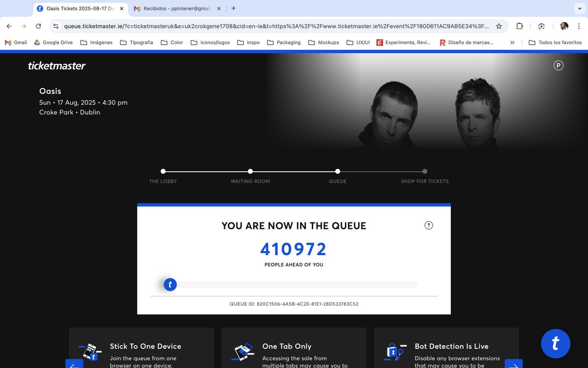Click the Sun 17 Aug 2025 date text
This screenshot has width=588, height=368.
pos(83,103)
